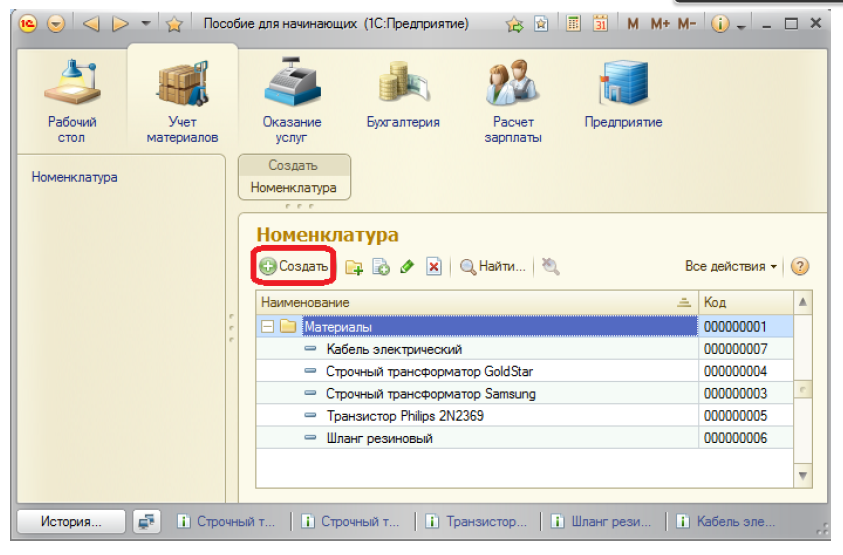Click code cell 000000006
The image size is (843, 555).
(x=746, y=438)
